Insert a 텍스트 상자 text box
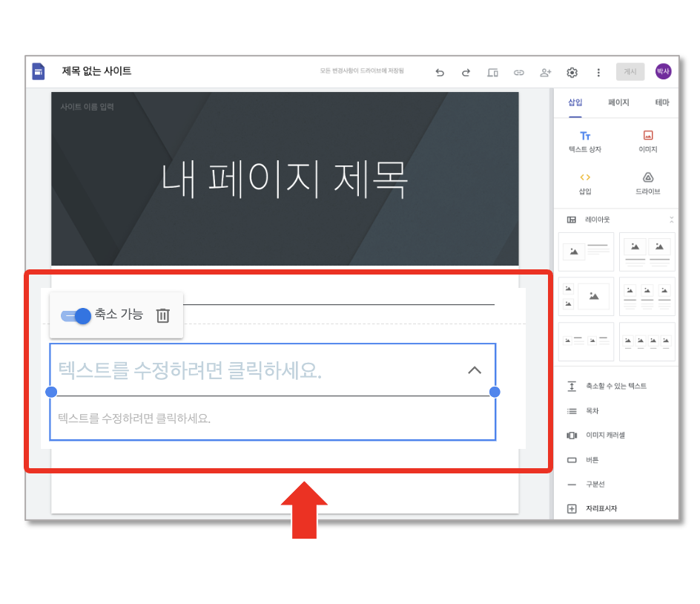This screenshot has width=700, height=604. pos(585,142)
